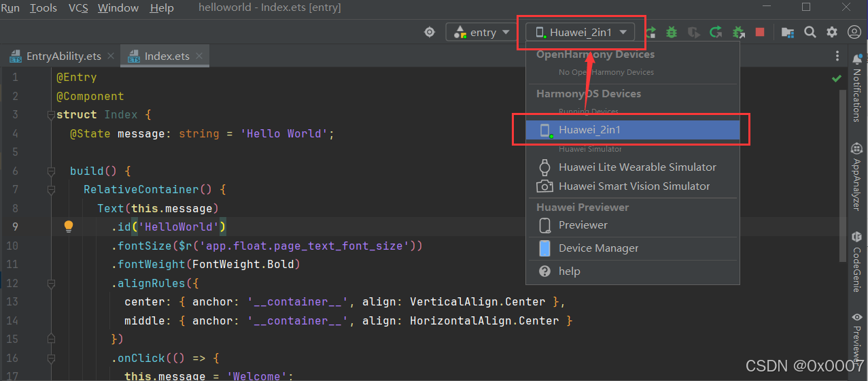Open the Tools menu
The image size is (868, 381).
point(44,8)
